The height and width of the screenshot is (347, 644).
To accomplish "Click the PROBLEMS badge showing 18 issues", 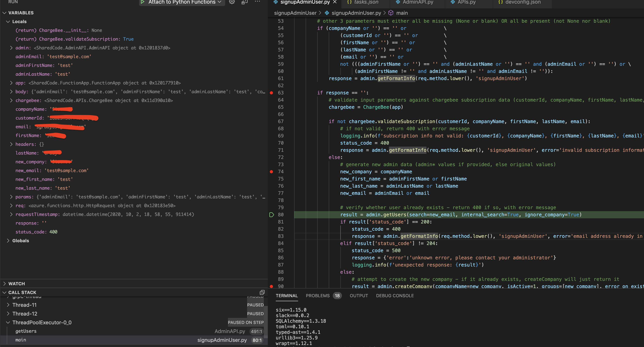I will pyautogui.click(x=337, y=295).
